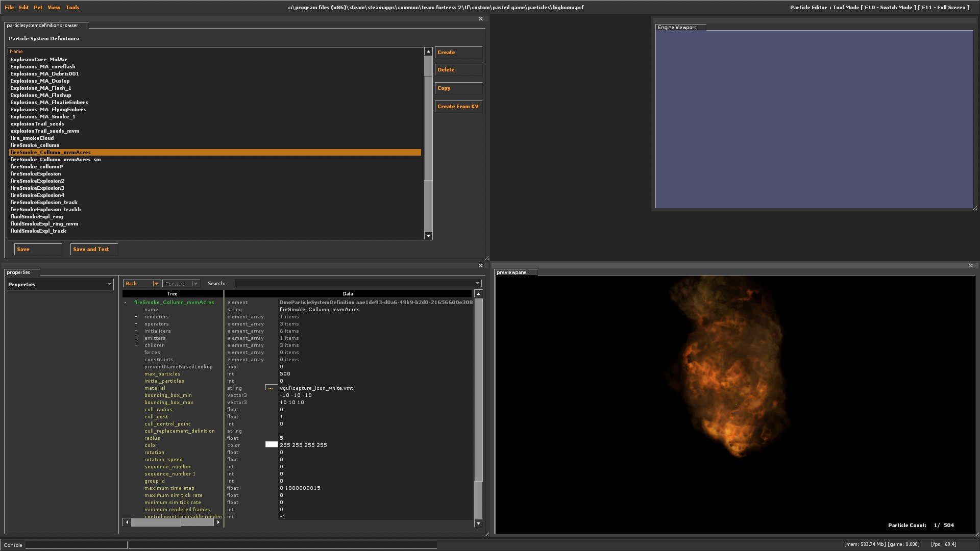Click the Create button
Screen dimensions: 980x551
(458, 53)
